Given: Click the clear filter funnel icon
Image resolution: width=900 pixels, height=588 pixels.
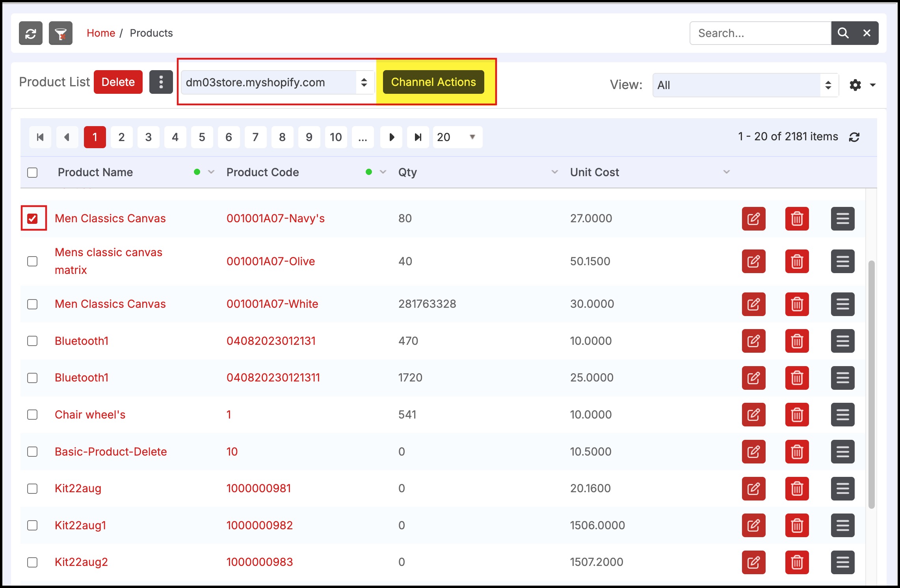Looking at the screenshot, I should 61,33.
